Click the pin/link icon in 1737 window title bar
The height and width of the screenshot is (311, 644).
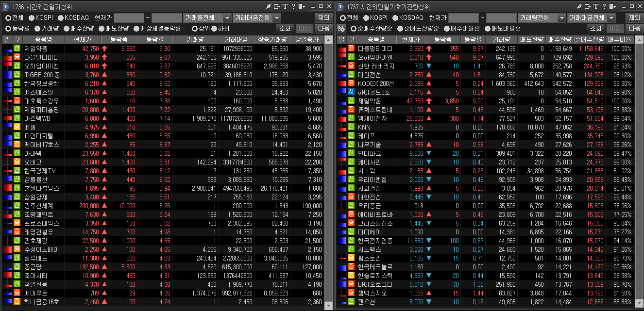tap(579, 6)
